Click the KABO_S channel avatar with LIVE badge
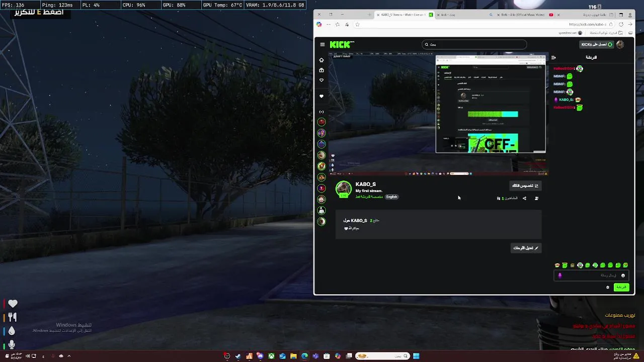The image size is (644, 362). pyautogui.click(x=344, y=189)
